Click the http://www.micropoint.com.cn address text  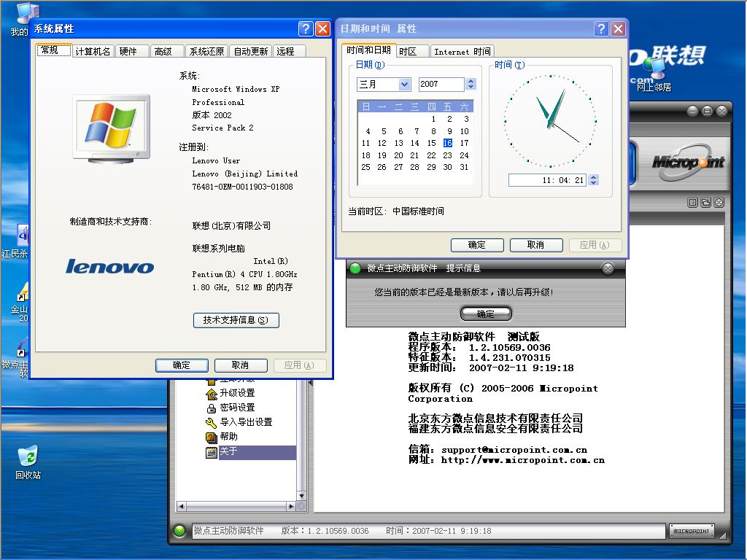click(x=522, y=460)
